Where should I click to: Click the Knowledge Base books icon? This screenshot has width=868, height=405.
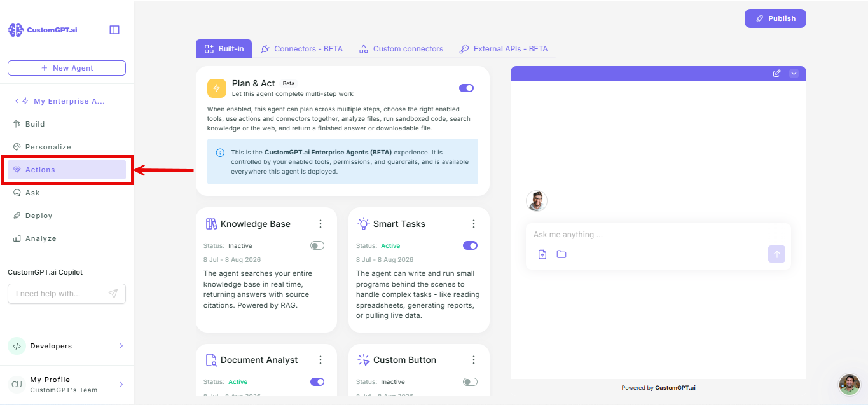coord(211,224)
